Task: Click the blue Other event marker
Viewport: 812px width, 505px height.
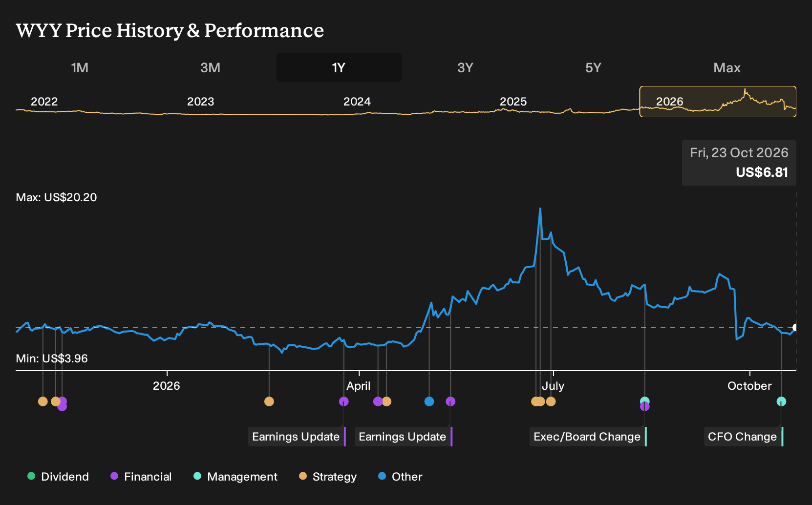Action: (x=429, y=401)
